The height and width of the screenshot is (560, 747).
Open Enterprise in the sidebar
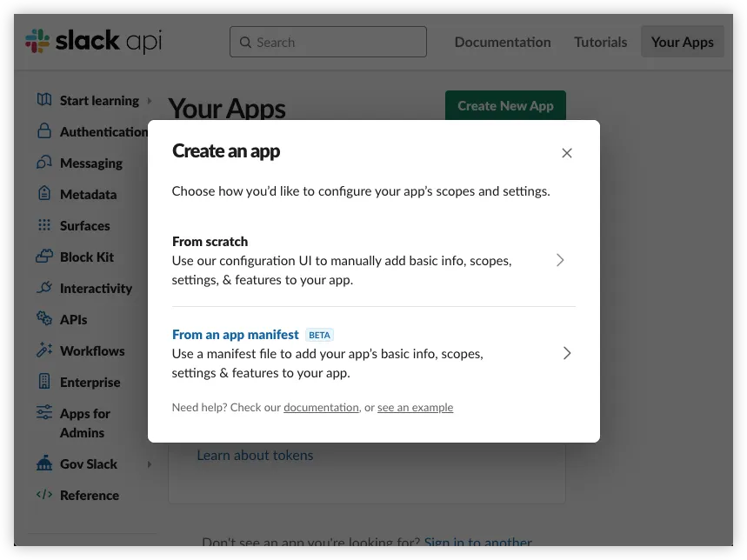(x=90, y=383)
